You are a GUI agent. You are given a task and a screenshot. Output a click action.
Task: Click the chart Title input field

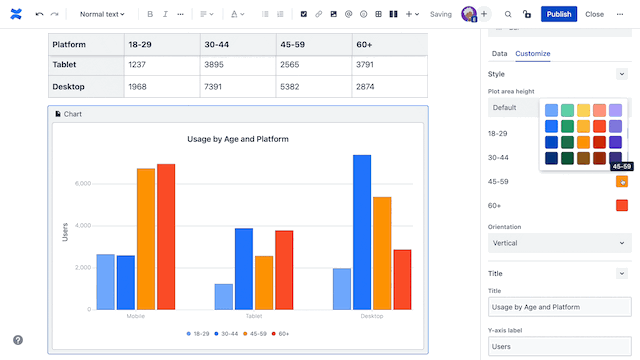(559, 307)
